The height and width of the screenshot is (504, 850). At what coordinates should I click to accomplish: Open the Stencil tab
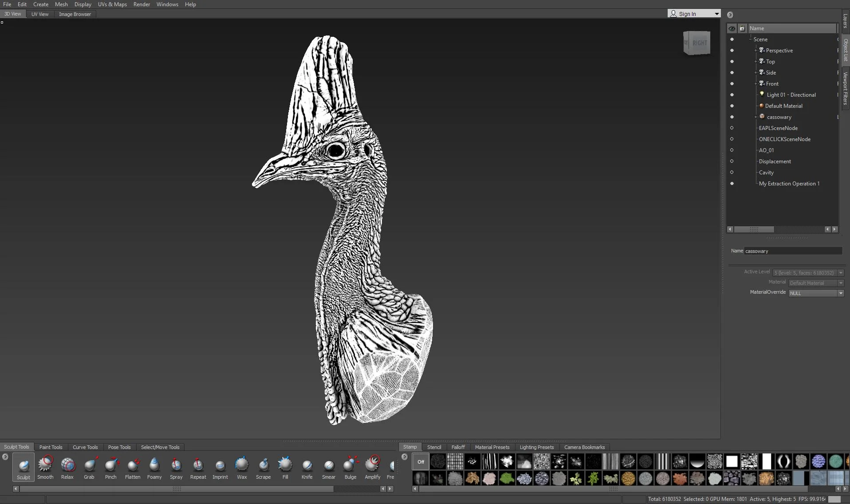coord(434,447)
